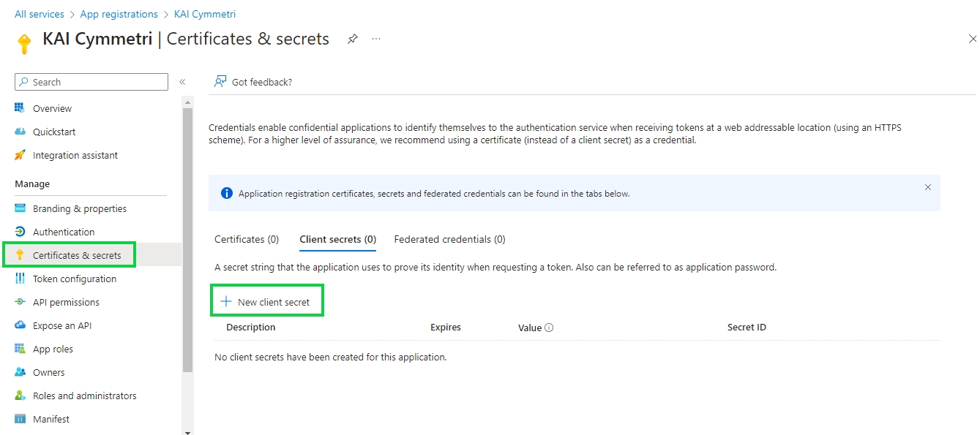Switch to the Federated credentials (0) tab
Image resolution: width=980 pixels, height=435 pixels.
pyautogui.click(x=449, y=239)
